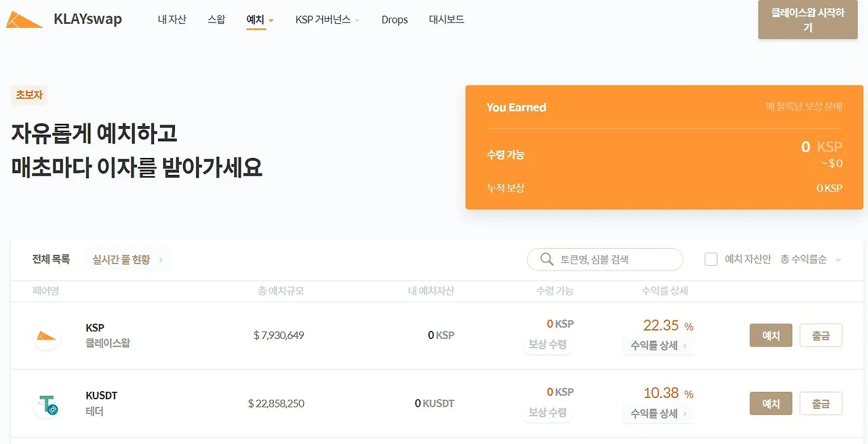Click the 수익률 상세 column header
This screenshot has width=868, height=444.
pyautogui.click(x=665, y=291)
